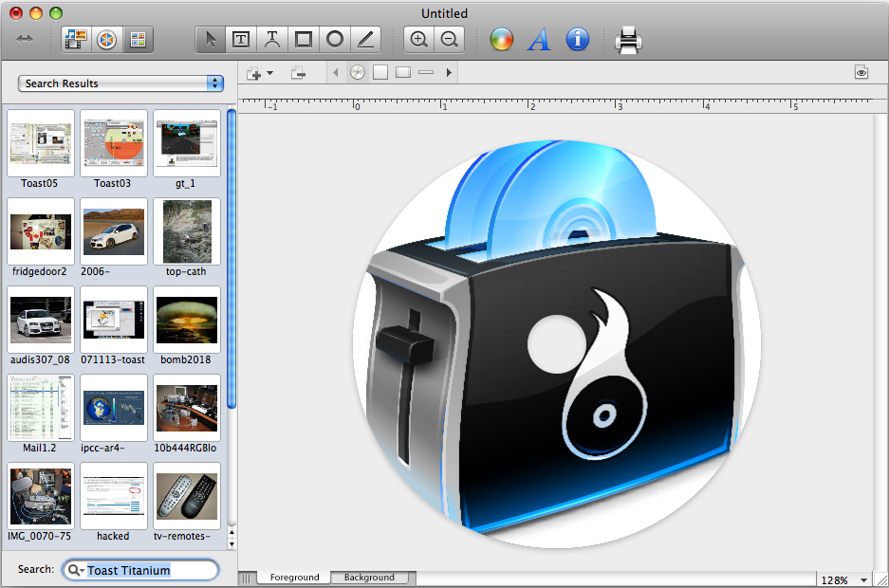Click the splitter handle beside Foreground tab
This screenshot has width=889, height=588.
(246, 579)
